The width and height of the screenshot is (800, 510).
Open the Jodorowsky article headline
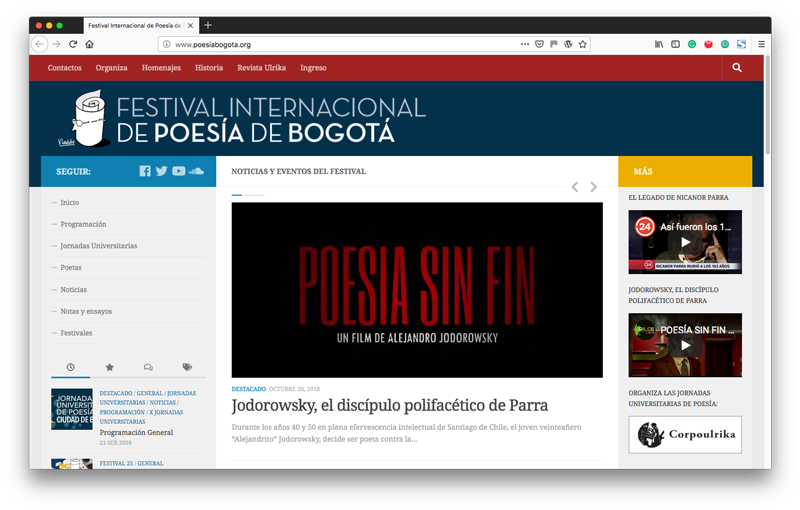click(x=389, y=406)
